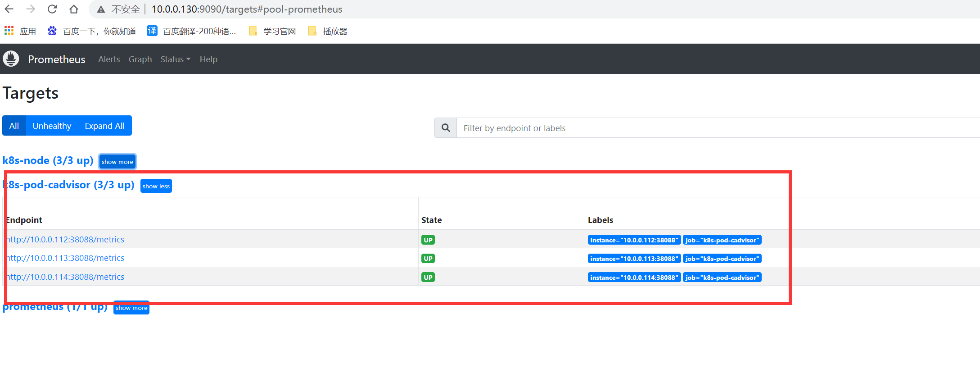
Task: Click the instance="10.0.0.114:38088" label
Action: (x=634, y=278)
